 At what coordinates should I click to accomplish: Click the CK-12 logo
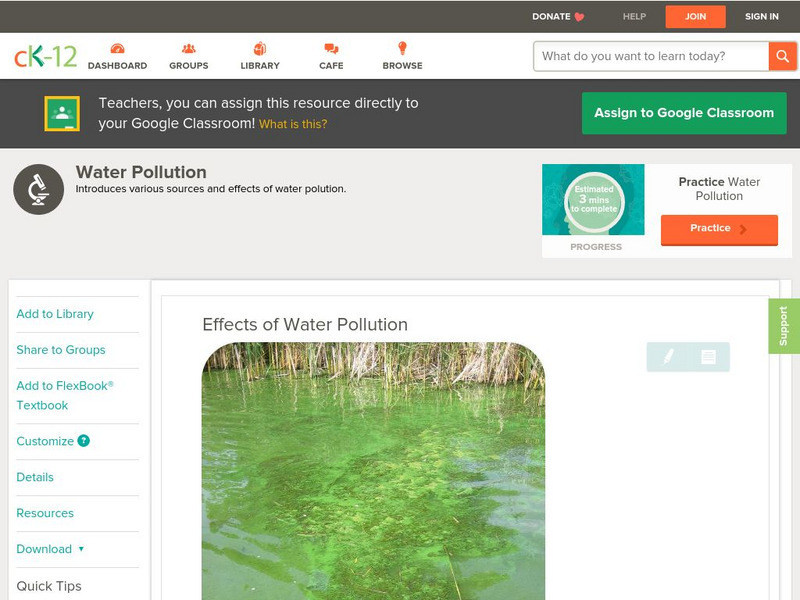tap(45, 56)
